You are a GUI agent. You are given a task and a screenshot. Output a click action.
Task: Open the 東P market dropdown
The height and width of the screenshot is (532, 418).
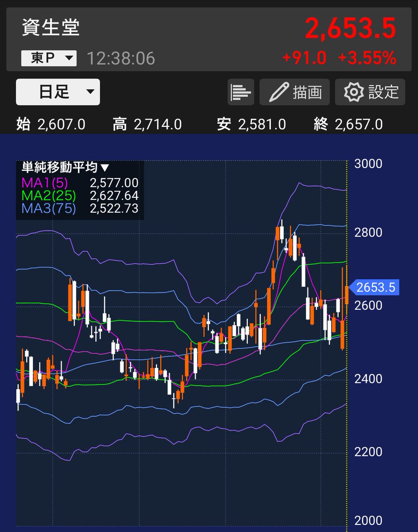point(49,59)
